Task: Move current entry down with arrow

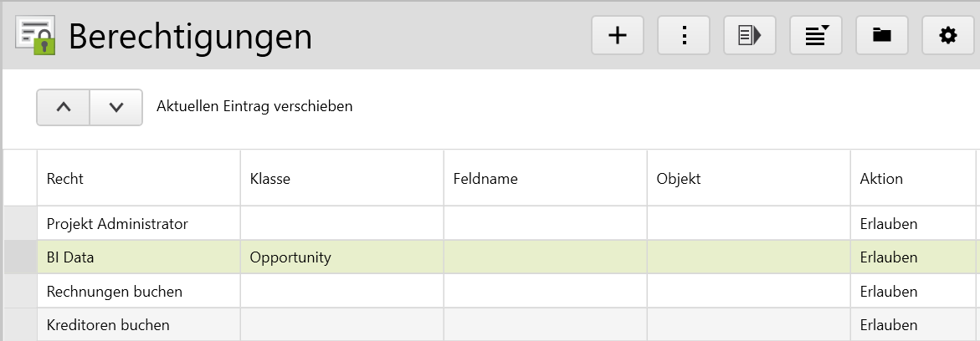Action: [116, 107]
